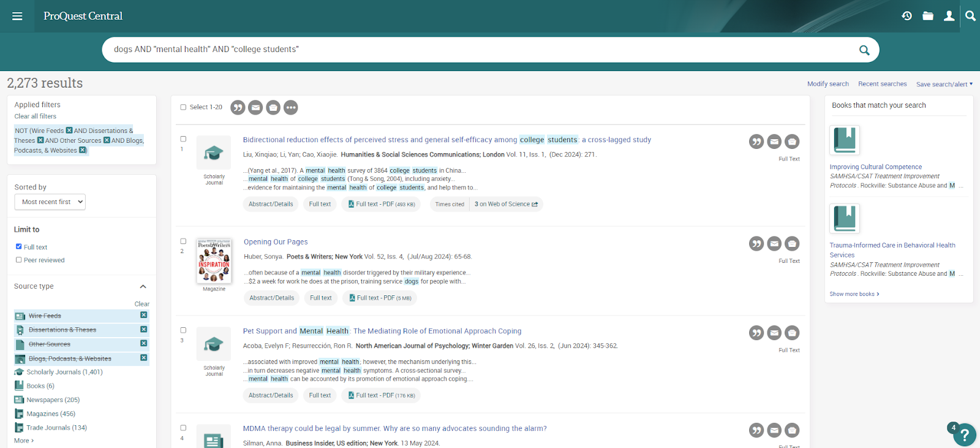This screenshot has height=448, width=980.
Task: Email the Pet Support and Mental Health article
Action: click(774, 333)
